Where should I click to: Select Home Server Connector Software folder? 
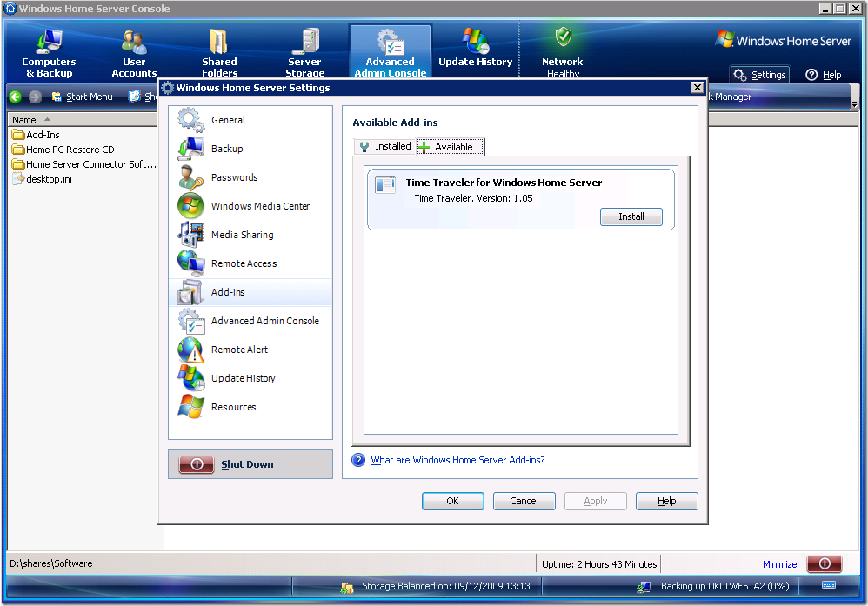[84, 164]
